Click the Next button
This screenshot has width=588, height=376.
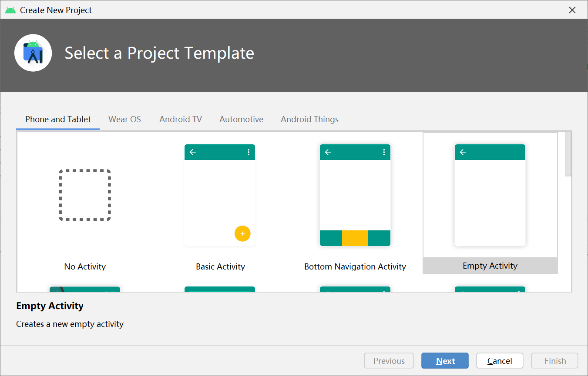click(x=445, y=361)
